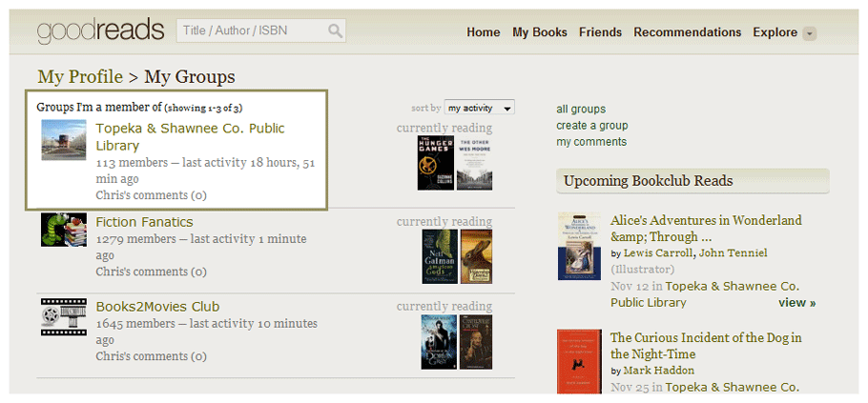The width and height of the screenshot is (868, 403).
Task: Open the Dorian Gray book cover
Action: pyautogui.click(x=439, y=342)
